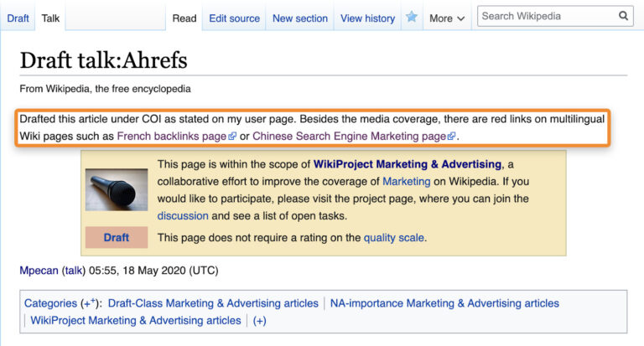Click 'From Wikipedia, the free encyclopedia' tagline
This screenshot has height=346, width=644.
pos(105,89)
